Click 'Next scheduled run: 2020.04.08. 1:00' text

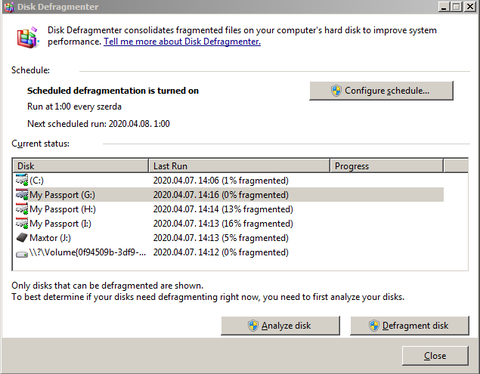coord(98,124)
